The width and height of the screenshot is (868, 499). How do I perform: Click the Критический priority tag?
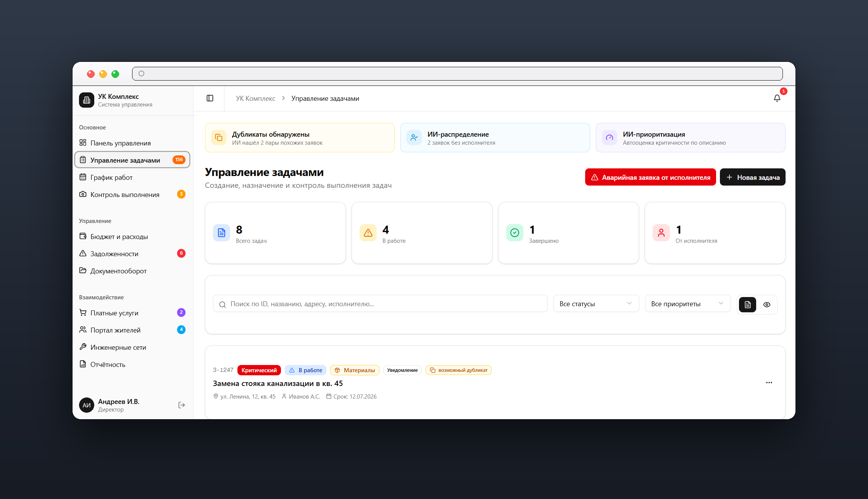(259, 370)
